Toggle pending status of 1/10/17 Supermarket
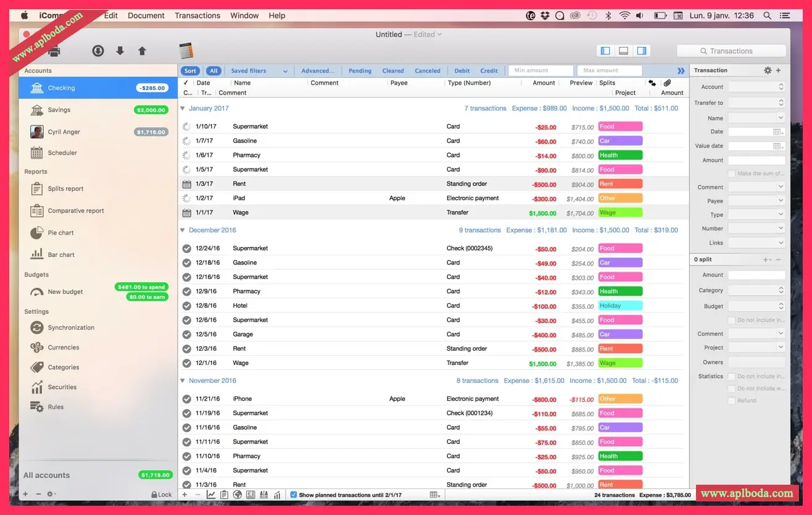This screenshot has width=812, height=515. (x=187, y=127)
